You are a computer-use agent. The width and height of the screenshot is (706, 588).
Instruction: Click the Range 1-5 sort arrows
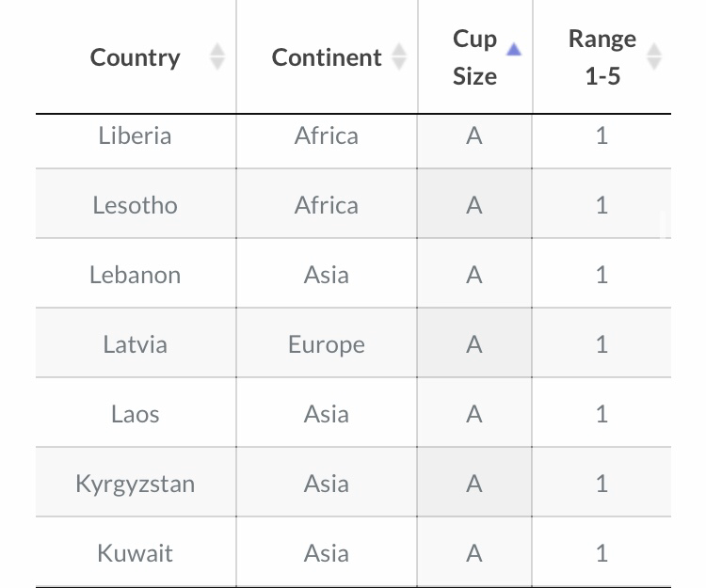tap(654, 56)
